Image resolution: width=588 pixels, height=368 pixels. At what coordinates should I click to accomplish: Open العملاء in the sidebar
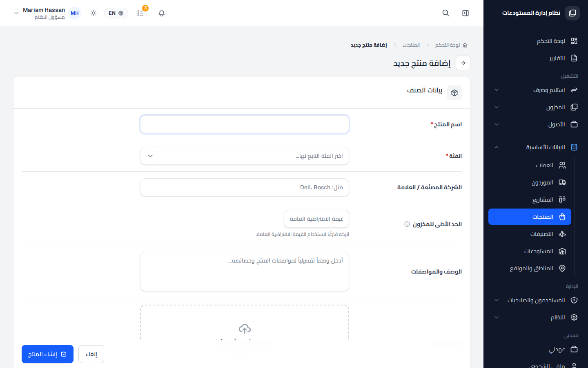pos(530,165)
